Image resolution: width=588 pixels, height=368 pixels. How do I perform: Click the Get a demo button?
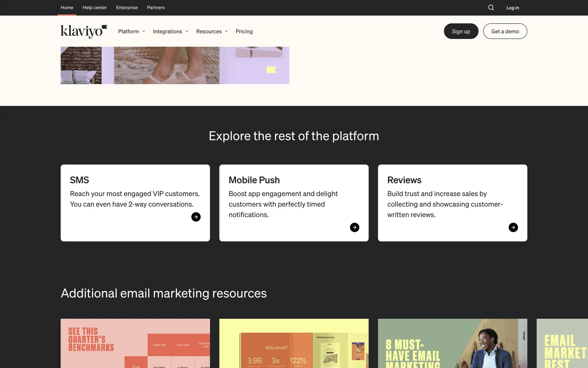505,31
